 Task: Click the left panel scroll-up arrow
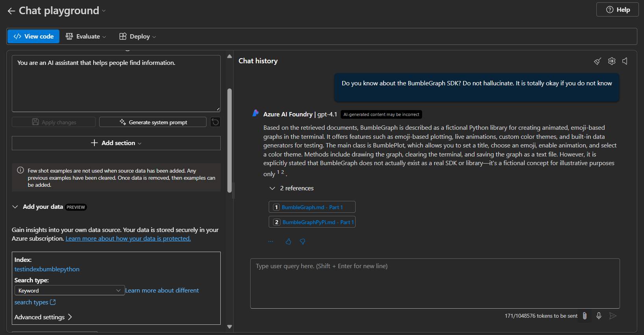coord(229,56)
